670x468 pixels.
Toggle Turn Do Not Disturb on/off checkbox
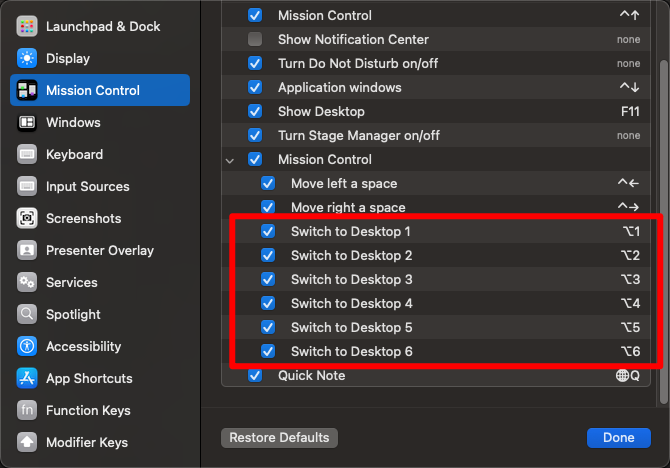[x=255, y=63]
